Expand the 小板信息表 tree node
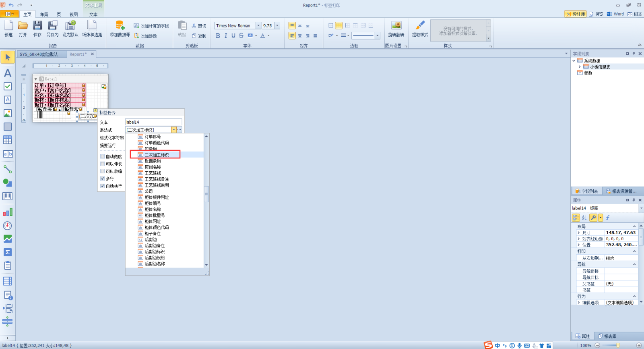 coord(580,67)
